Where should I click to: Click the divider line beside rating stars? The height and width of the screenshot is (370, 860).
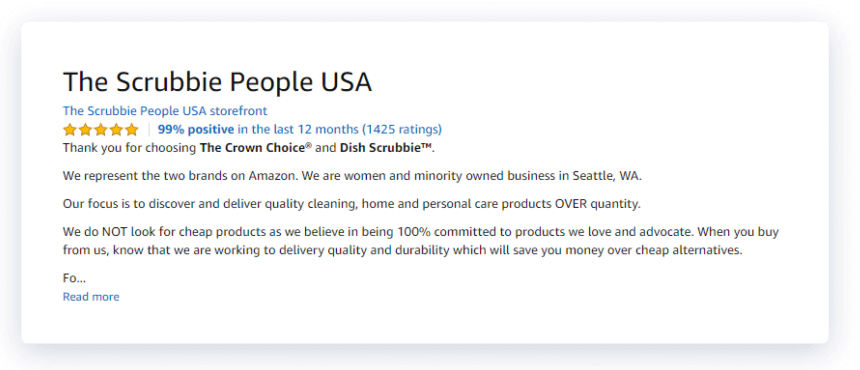(x=149, y=130)
